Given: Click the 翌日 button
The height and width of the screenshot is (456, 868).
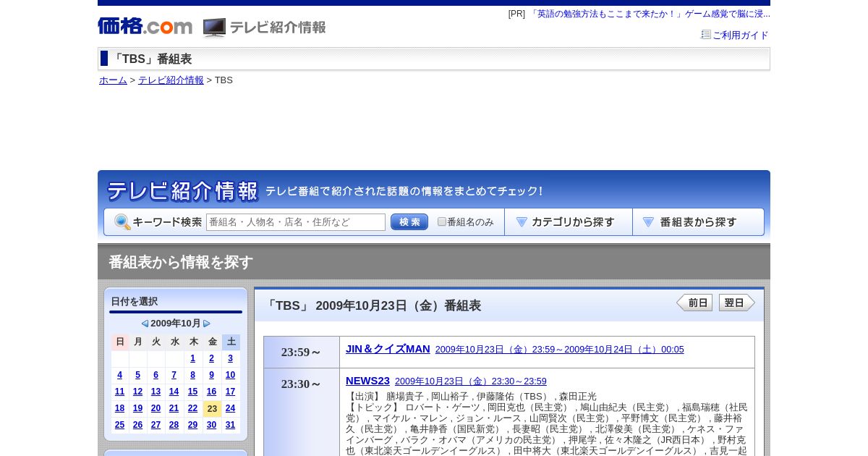Looking at the screenshot, I should (737, 303).
